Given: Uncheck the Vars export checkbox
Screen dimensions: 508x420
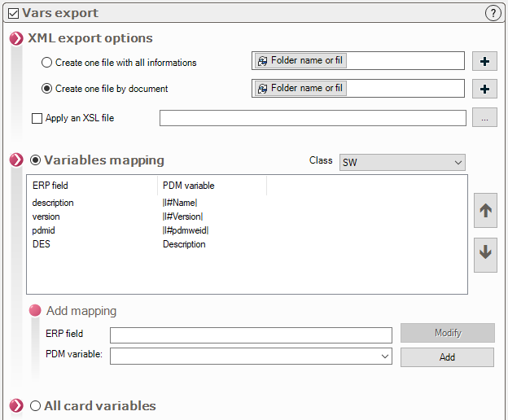Looking at the screenshot, I should tap(13, 13).
